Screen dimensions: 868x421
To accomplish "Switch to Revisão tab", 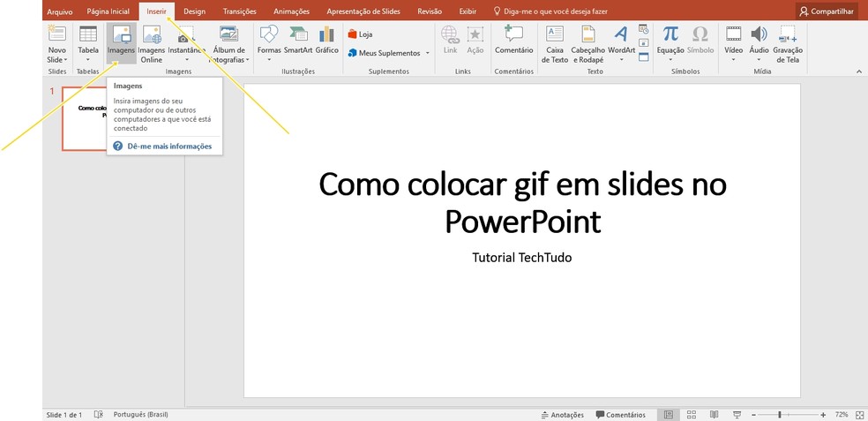I will 430,11.
